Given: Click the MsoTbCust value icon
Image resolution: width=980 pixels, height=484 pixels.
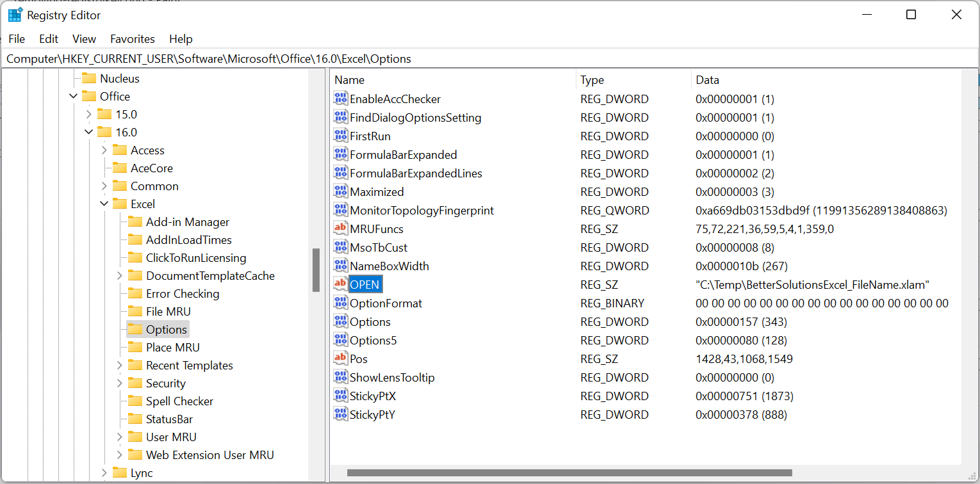Looking at the screenshot, I should point(341,247).
